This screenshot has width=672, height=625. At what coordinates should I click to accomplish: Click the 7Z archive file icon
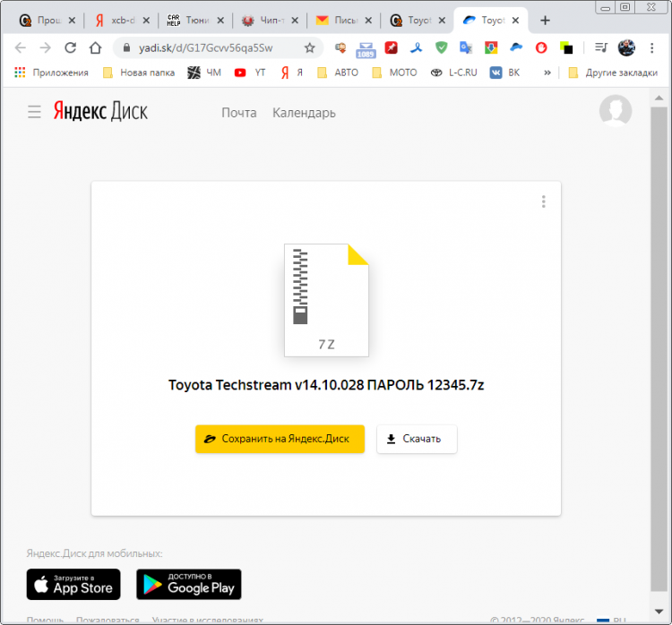pos(326,301)
